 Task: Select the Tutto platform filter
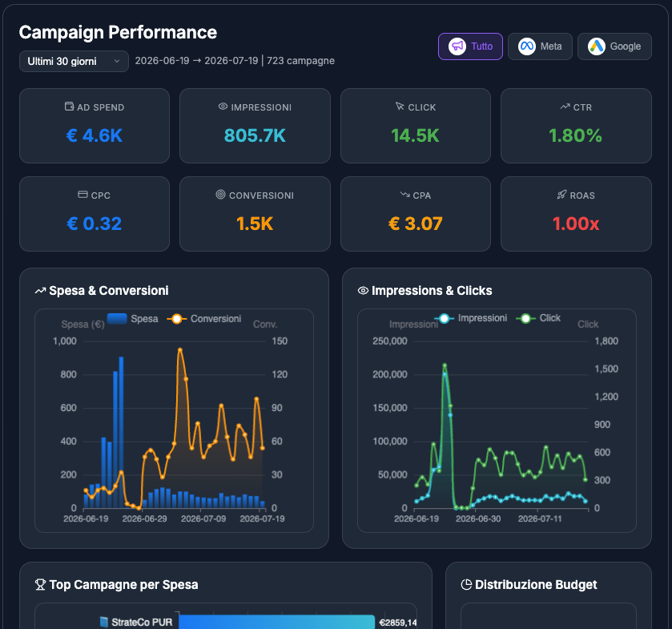pos(470,46)
